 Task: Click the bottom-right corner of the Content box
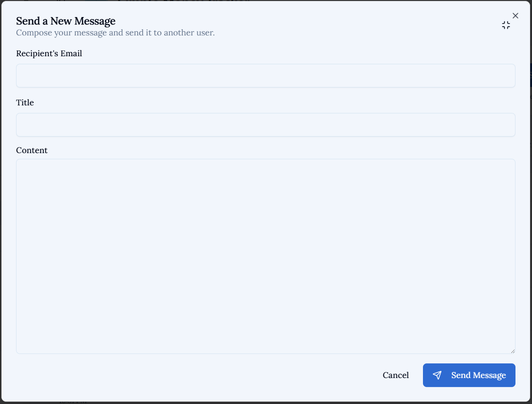point(513,351)
